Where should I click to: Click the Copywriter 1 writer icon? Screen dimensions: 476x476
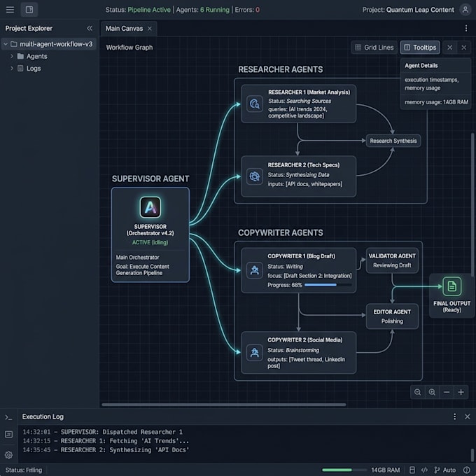pyautogui.click(x=254, y=270)
